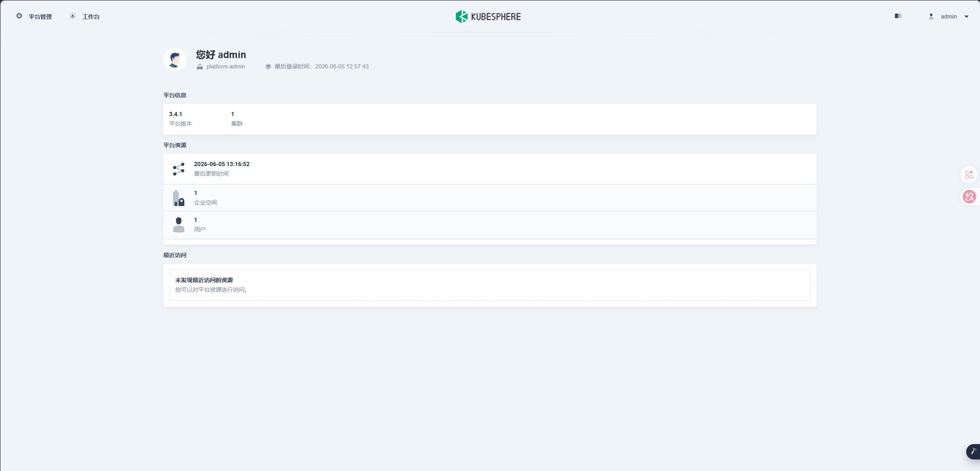The width and height of the screenshot is (980, 471).
Task: Click the user silhouette icon in resources
Action: point(179,225)
